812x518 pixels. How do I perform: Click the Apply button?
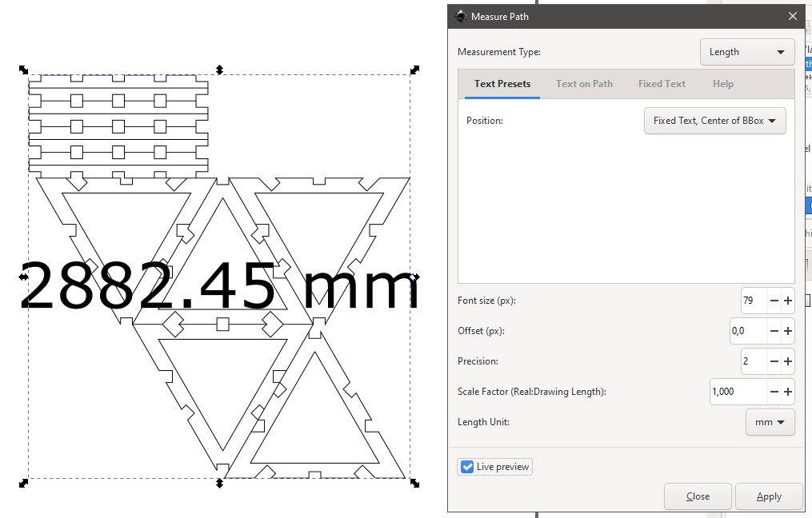769,496
